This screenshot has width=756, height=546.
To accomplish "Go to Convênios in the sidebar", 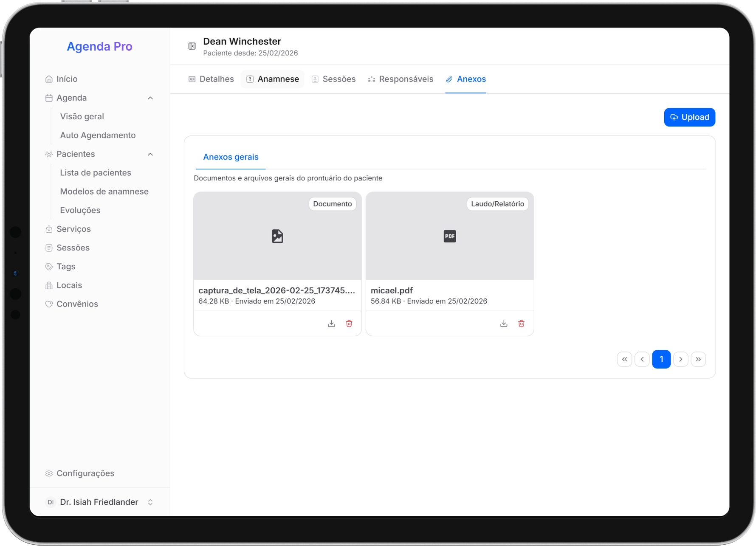I will [77, 304].
